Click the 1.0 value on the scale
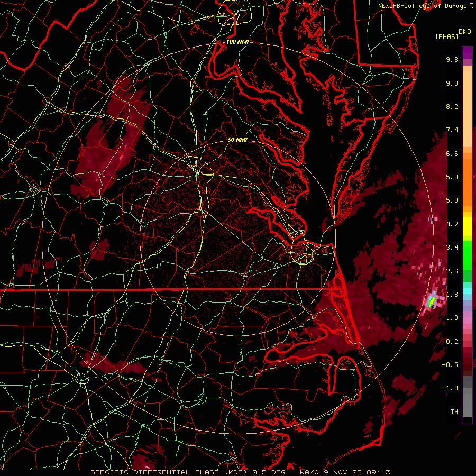The height and width of the screenshot is (476, 476). [x=452, y=318]
